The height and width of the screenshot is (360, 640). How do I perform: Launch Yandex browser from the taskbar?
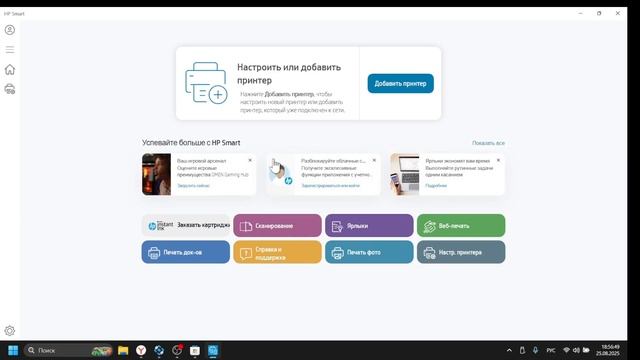(x=141, y=350)
